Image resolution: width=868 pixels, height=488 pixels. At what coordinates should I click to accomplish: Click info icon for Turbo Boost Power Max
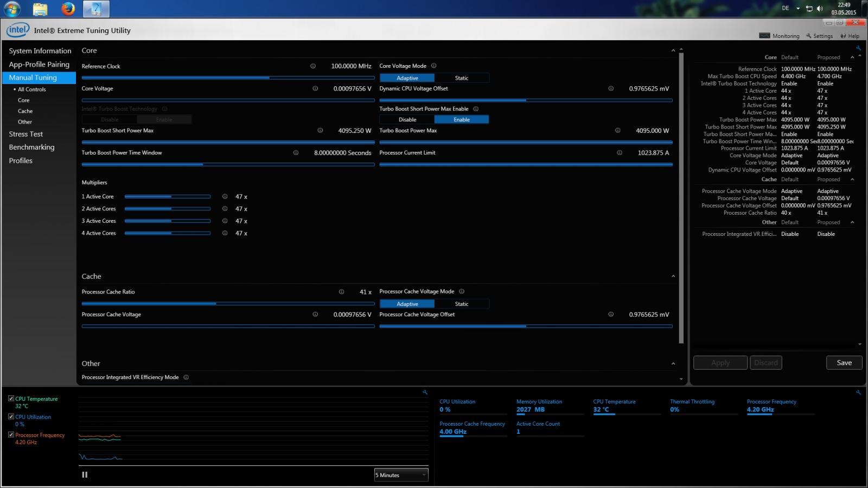[x=617, y=130]
